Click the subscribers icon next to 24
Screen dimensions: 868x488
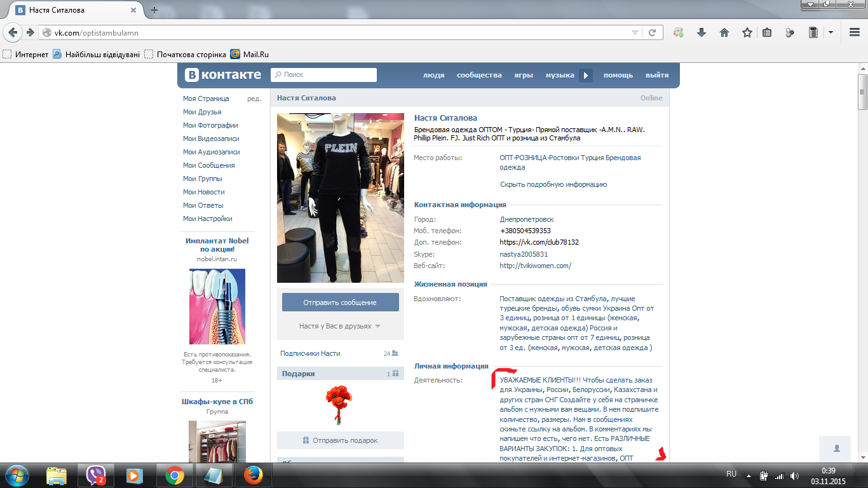click(395, 353)
